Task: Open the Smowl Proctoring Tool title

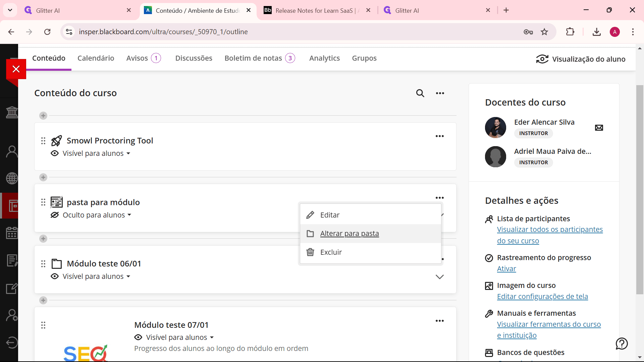Action: pos(110,141)
